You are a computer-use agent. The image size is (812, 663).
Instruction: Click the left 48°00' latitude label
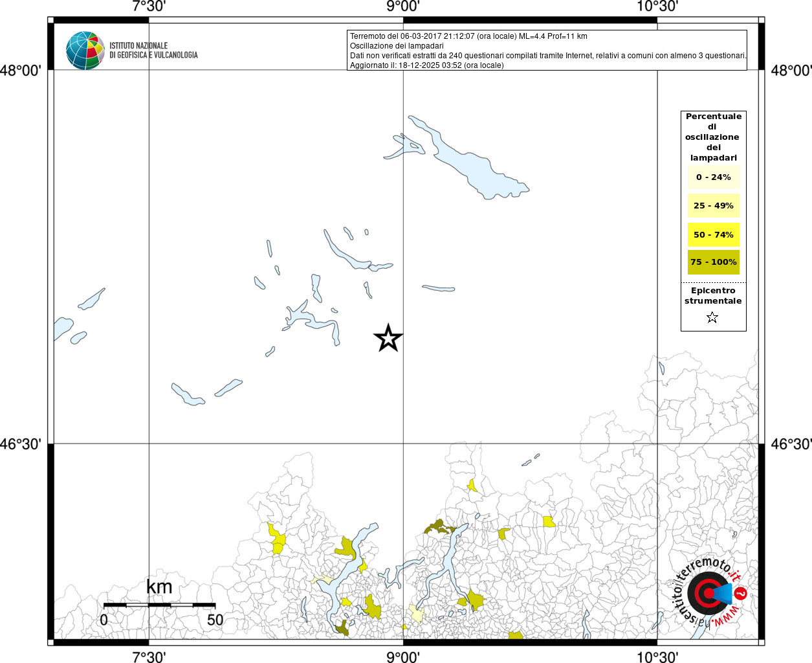[x=21, y=70]
